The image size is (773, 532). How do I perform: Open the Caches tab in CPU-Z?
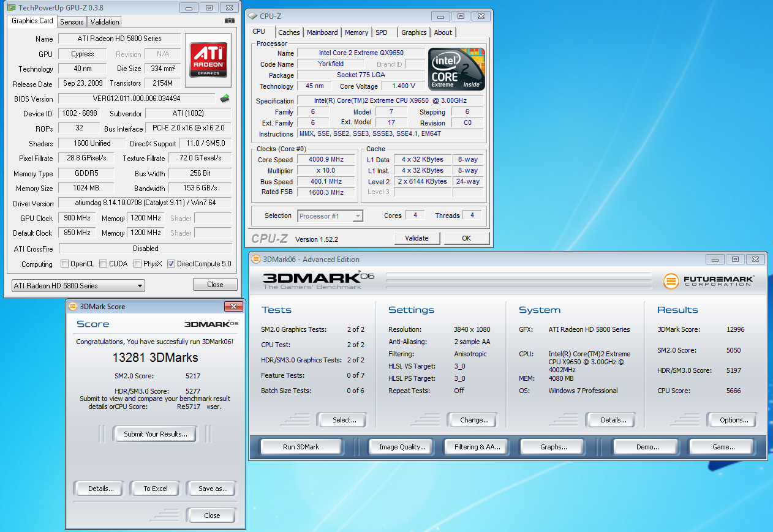(289, 32)
